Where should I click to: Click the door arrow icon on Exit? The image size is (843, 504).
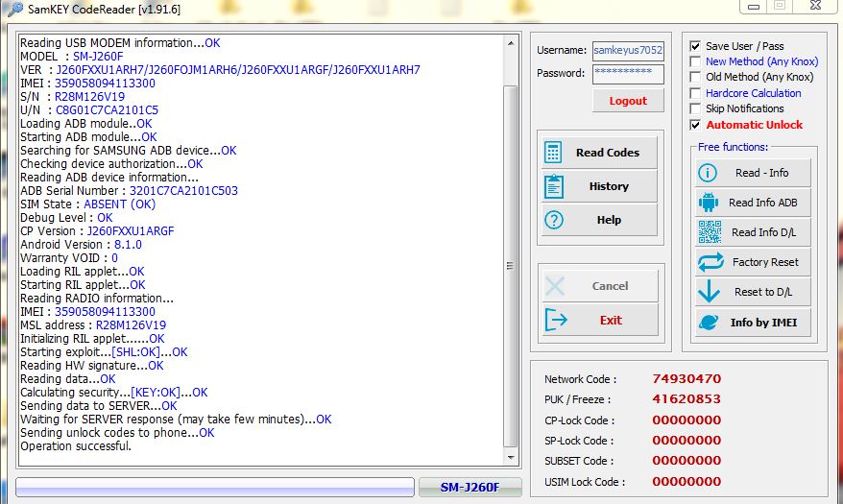tap(556, 320)
